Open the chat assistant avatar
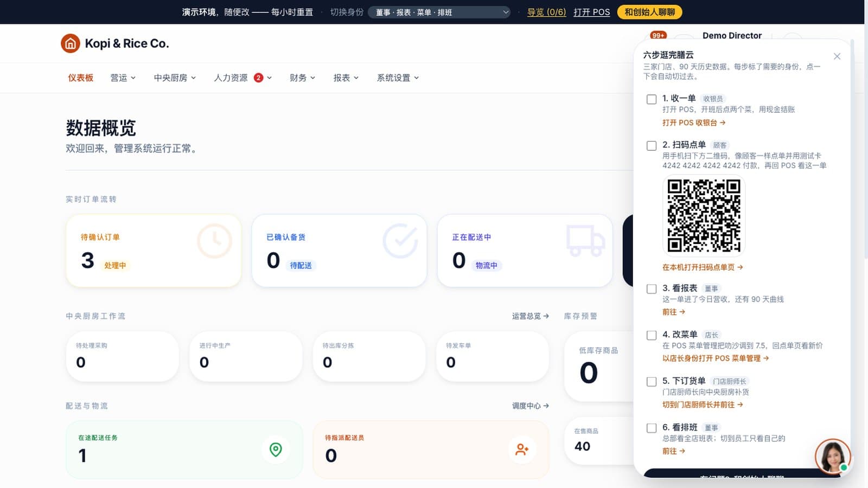Viewport: 868px width, 488px height. tap(832, 456)
